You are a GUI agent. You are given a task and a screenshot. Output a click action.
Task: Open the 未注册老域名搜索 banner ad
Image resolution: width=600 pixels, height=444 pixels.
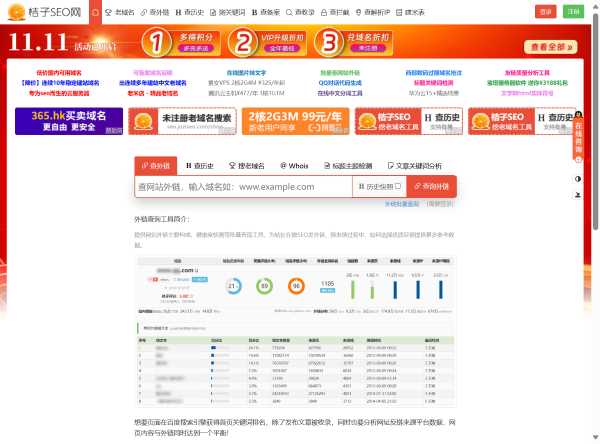182,121
